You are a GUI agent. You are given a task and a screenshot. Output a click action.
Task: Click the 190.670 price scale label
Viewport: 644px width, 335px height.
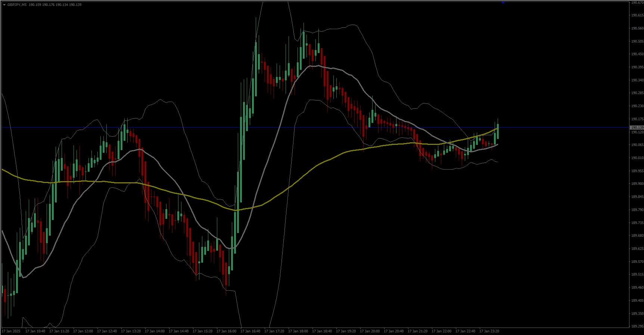(637, 3)
